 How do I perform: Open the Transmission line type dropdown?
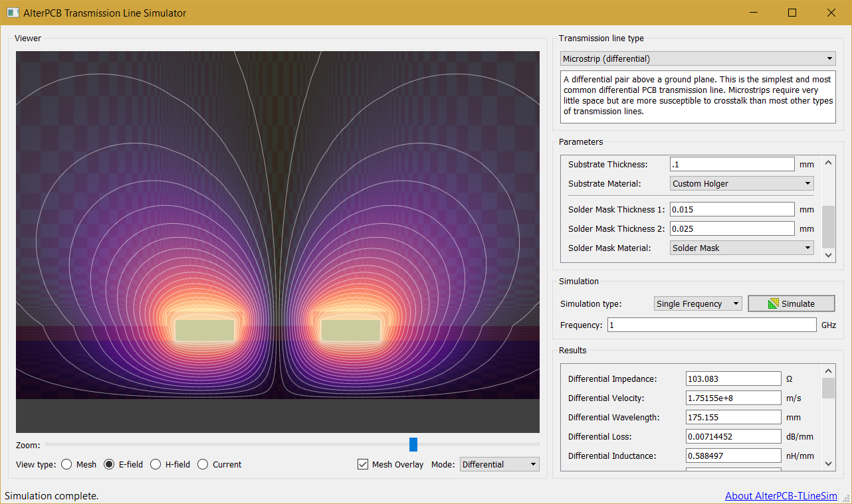coord(698,59)
